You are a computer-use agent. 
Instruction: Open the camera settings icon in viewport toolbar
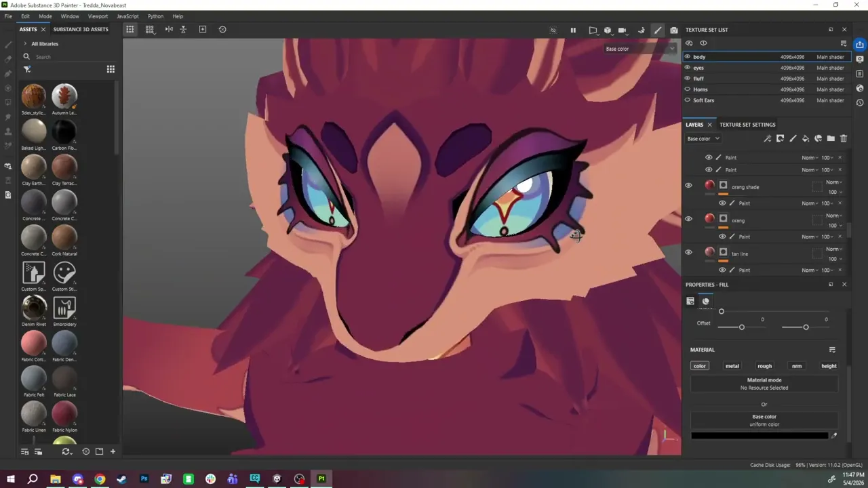point(623,30)
